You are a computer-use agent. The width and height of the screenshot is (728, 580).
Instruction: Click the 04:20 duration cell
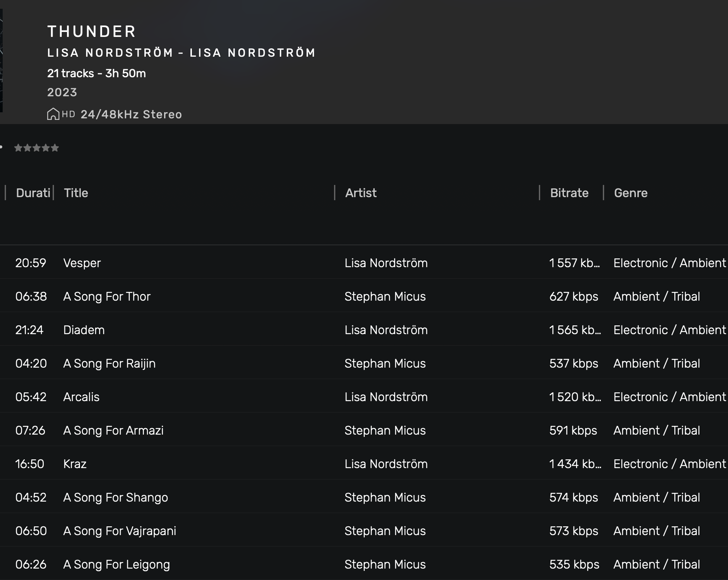[31, 363]
